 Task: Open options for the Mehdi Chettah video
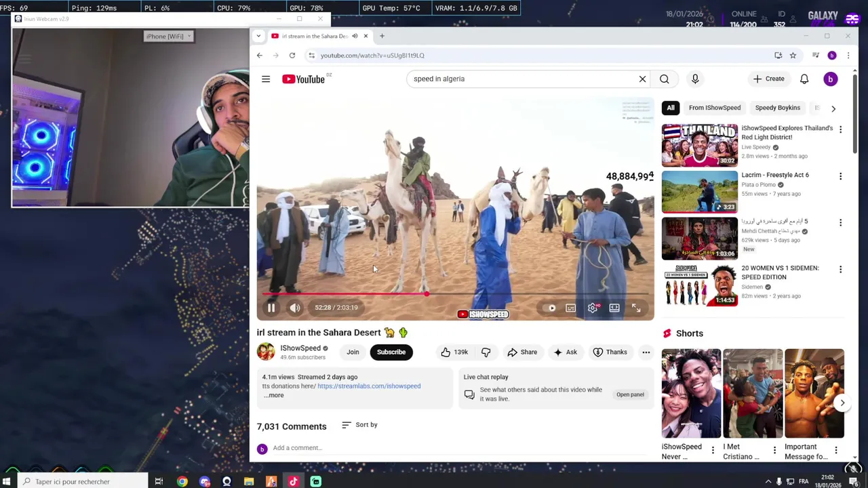840,222
